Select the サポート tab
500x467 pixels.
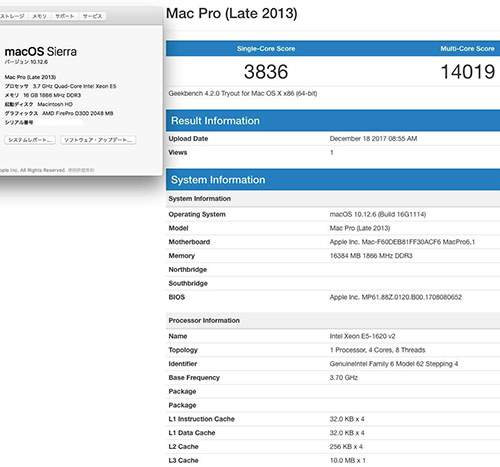[64, 16]
